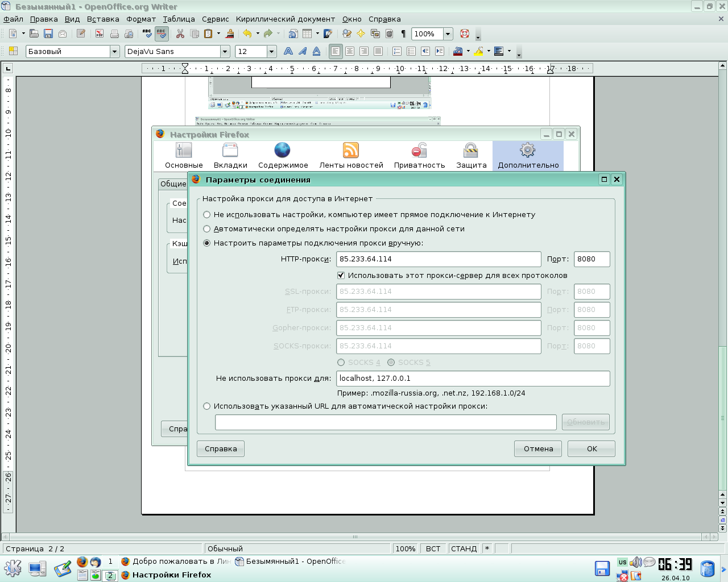728x582 pixels.
Task: Click Отмена in connection settings dialog
Action: click(538, 449)
